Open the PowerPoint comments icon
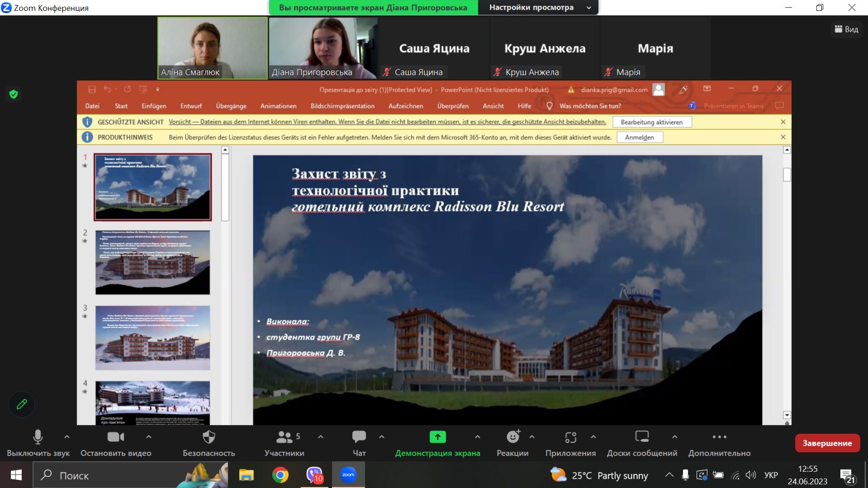The height and width of the screenshot is (488, 868). (780, 105)
